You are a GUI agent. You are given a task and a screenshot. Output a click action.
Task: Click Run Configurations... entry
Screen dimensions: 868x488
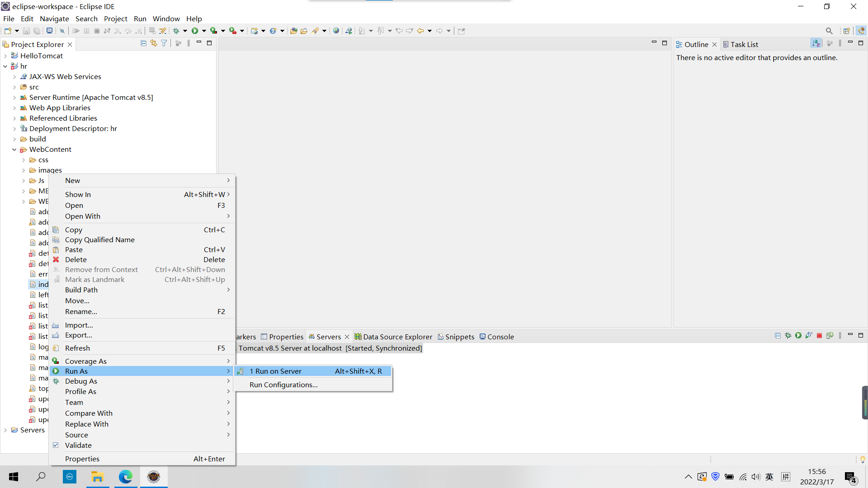283,385
